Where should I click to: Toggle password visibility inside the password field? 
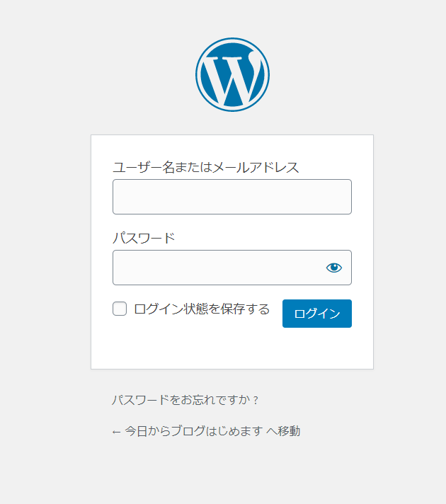click(333, 268)
